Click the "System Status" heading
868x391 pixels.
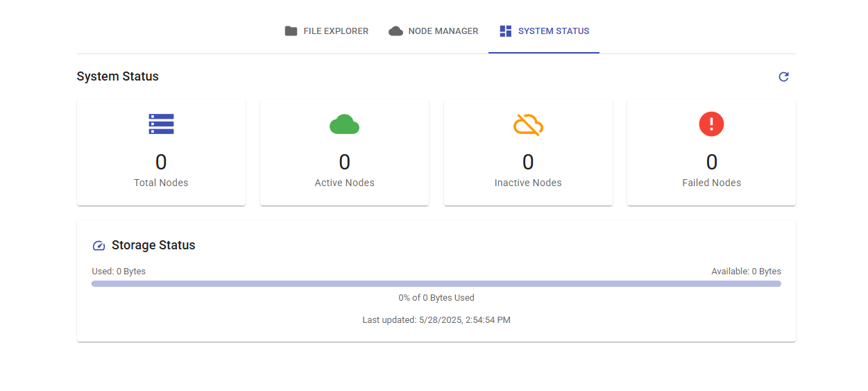tap(118, 76)
